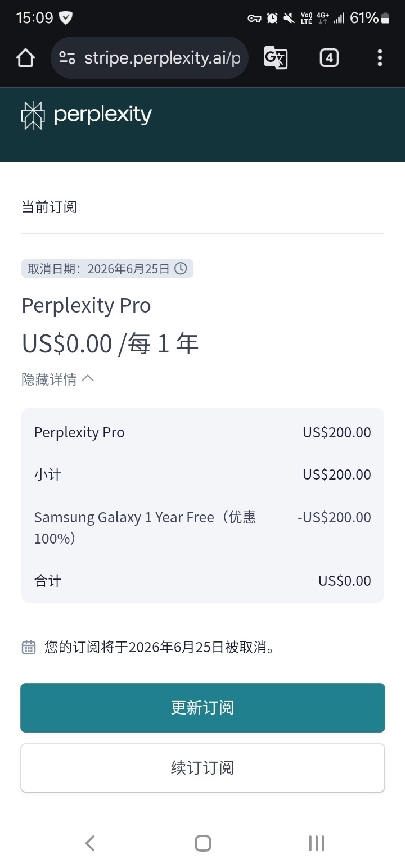
Task: Tap the browser home icon
Action: pyautogui.click(x=25, y=58)
